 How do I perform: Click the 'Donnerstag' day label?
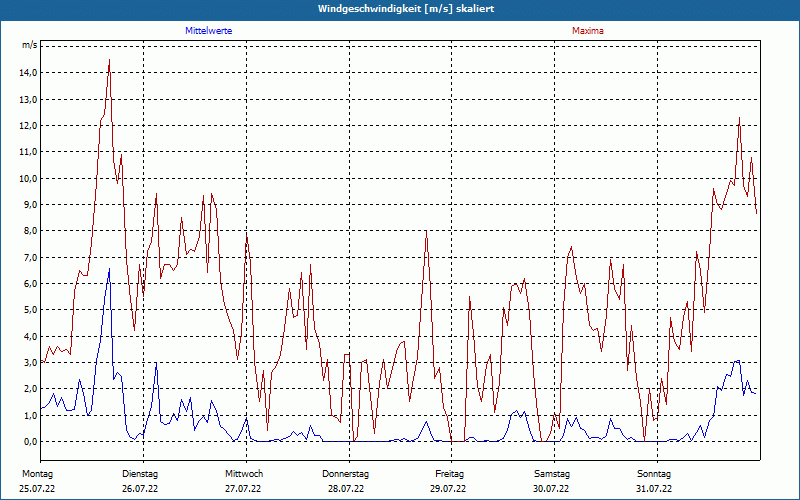coord(345,474)
